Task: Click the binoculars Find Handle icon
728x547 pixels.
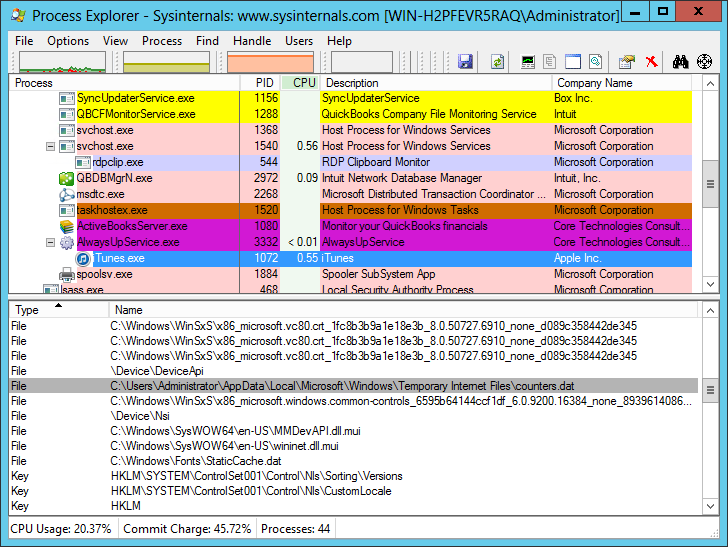Action: (681, 61)
